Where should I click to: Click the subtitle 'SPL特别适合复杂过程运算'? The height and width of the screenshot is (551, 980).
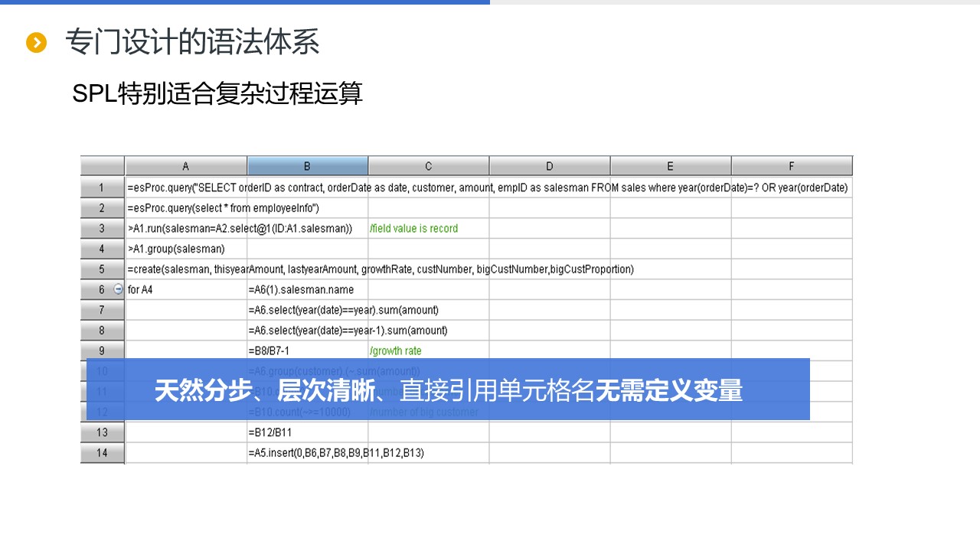(x=217, y=93)
